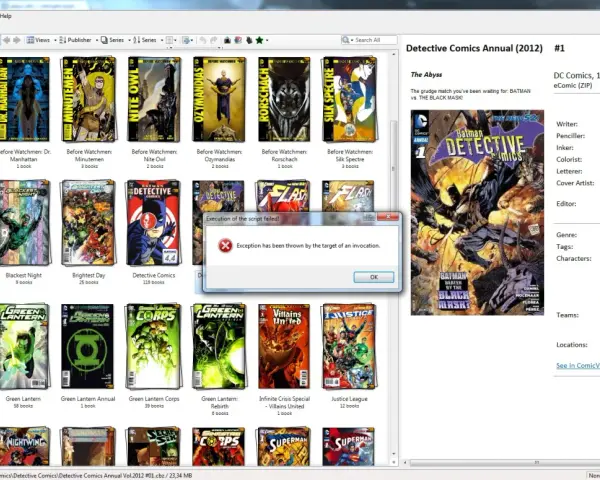
Task: Click the Forward navigation arrow
Action: (x=16, y=40)
